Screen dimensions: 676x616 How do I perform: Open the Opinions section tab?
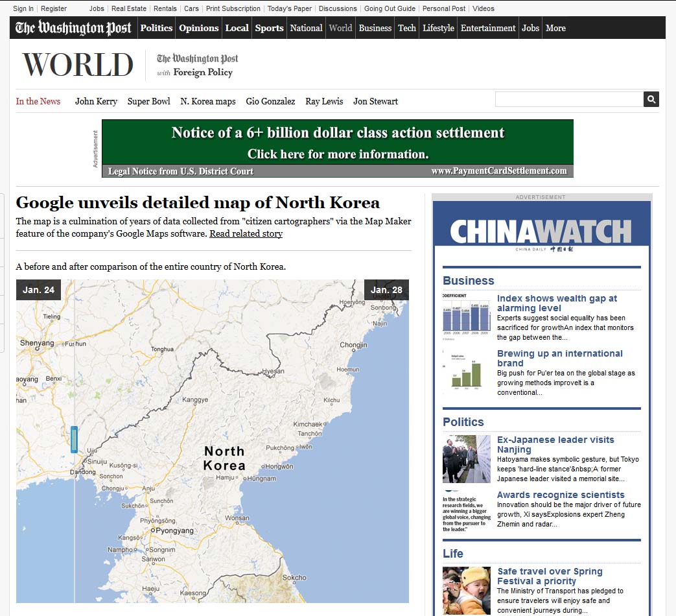tap(199, 28)
